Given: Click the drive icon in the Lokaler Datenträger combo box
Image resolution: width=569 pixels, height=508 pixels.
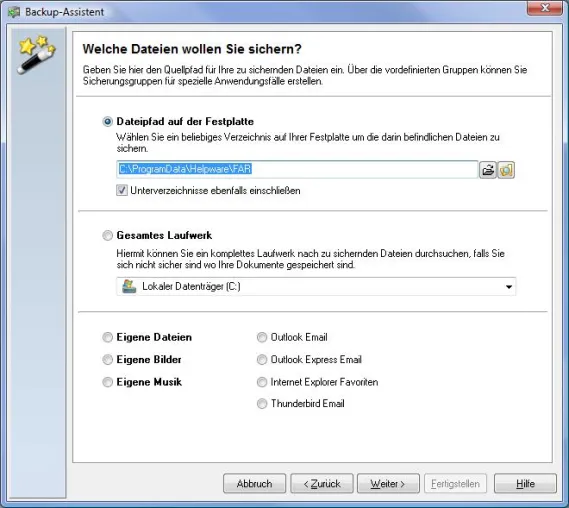Looking at the screenshot, I should point(129,287).
